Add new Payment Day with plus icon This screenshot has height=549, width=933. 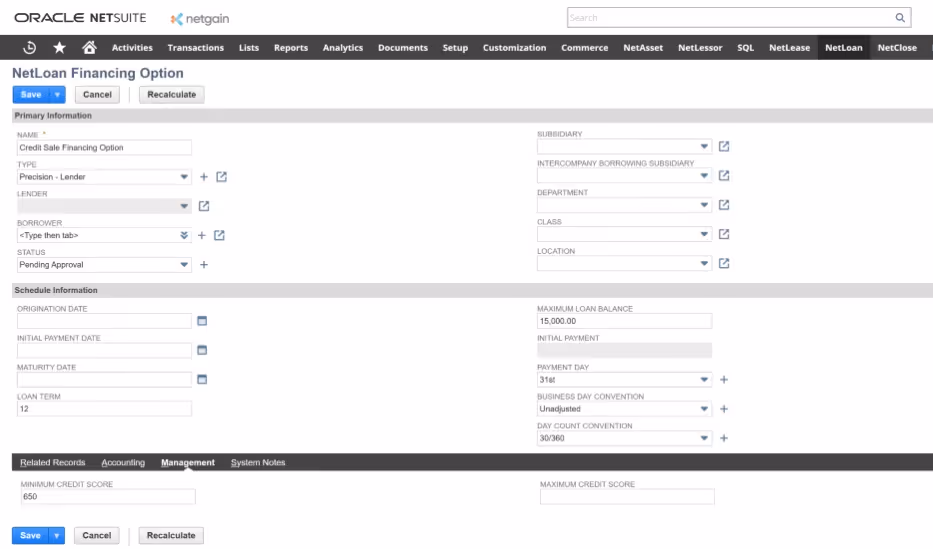tap(724, 379)
